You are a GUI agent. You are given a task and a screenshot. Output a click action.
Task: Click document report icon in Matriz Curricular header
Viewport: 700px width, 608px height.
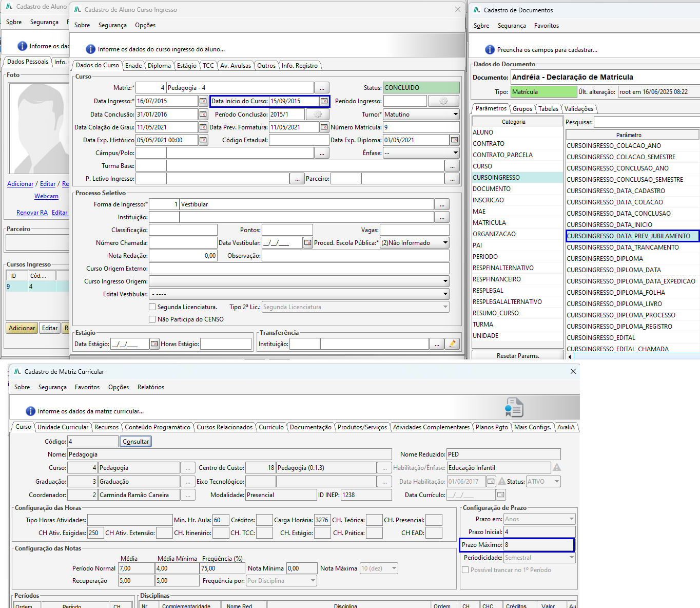point(514,407)
